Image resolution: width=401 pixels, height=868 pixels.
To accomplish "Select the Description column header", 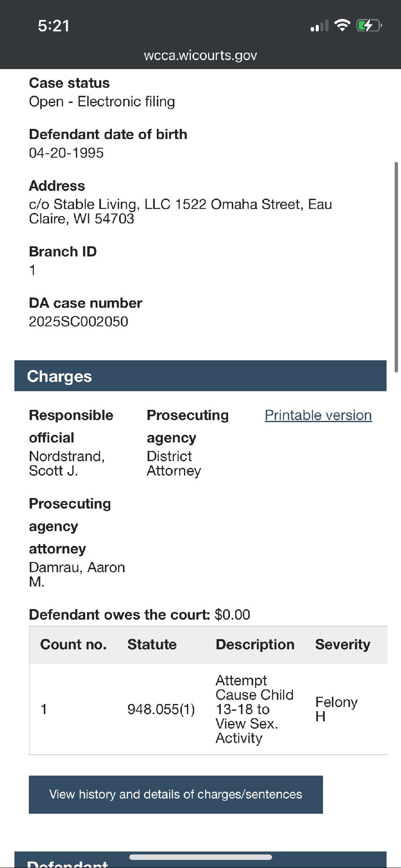I will click(x=255, y=644).
